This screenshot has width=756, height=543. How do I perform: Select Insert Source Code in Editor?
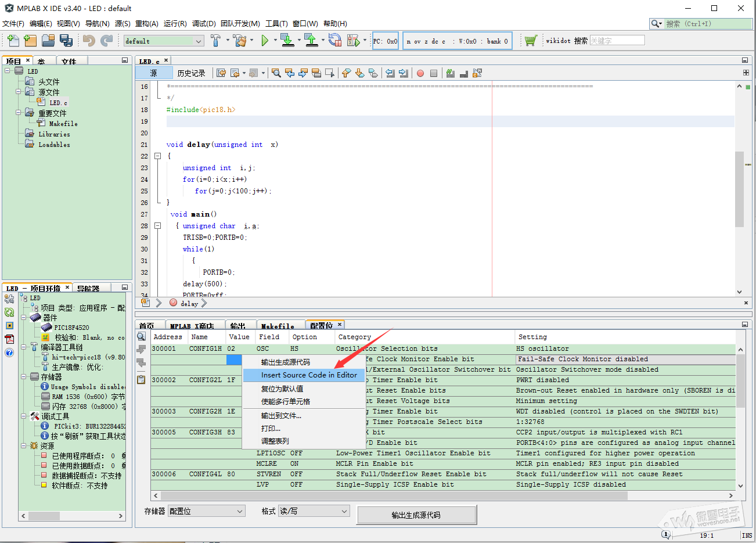(x=304, y=375)
